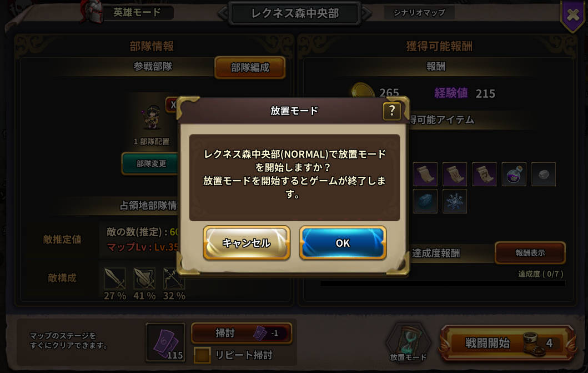Select the gray stone reward item
The width and height of the screenshot is (588, 373).
pyautogui.click(x=544, y=174)
